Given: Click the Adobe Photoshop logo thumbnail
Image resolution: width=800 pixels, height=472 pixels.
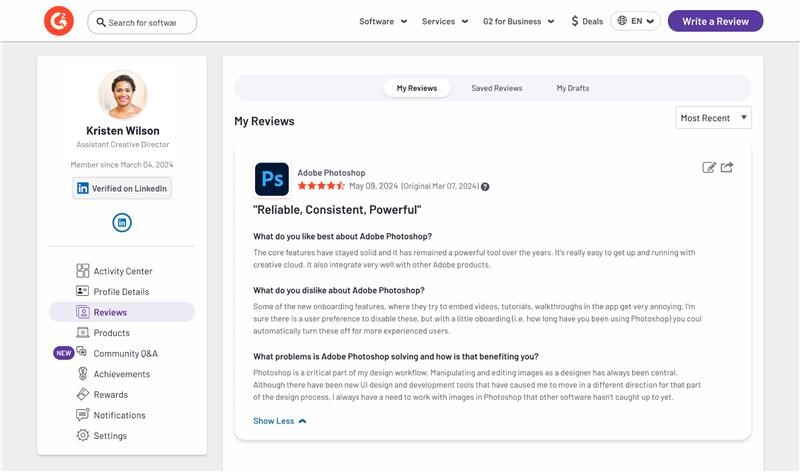Looking at the screenshot, I should click(x=272, y=179).
